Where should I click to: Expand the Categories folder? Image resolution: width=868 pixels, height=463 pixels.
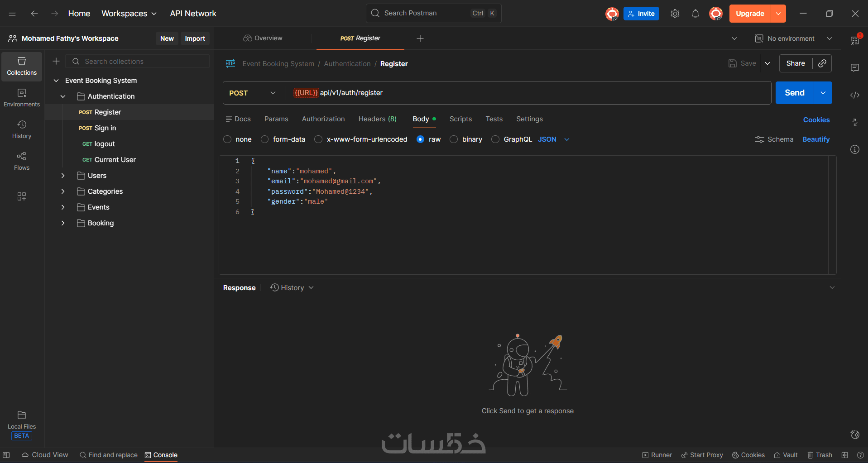pos(63,191)
